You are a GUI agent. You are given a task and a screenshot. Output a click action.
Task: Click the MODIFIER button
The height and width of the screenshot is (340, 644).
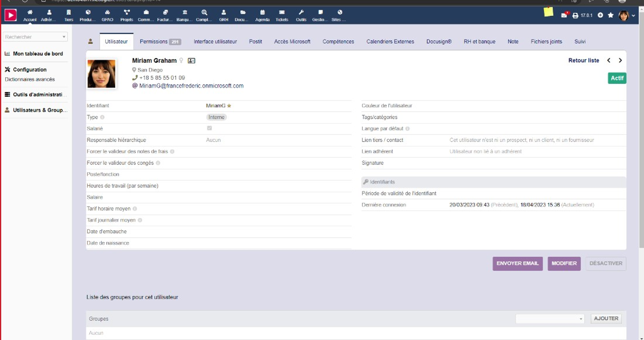tap(564, 263)
